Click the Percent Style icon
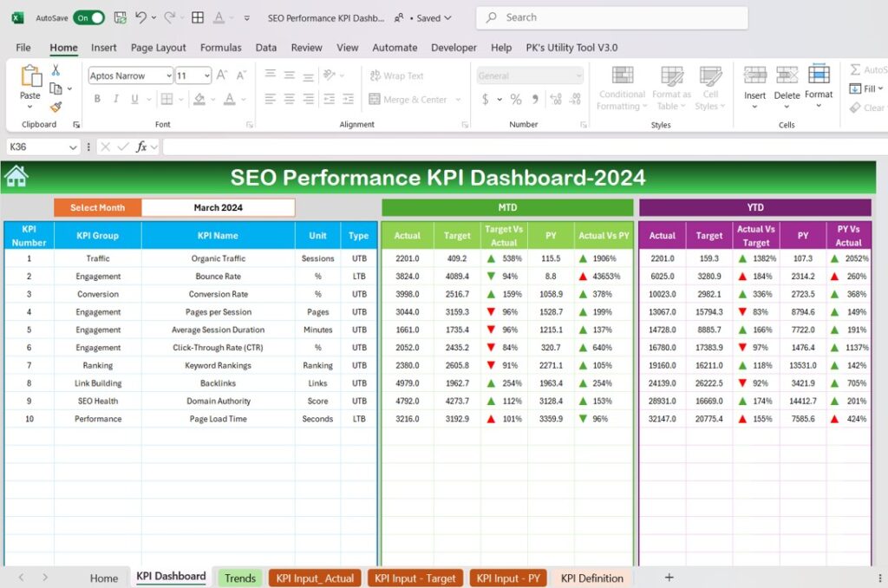This screenshot has width=888, height=588. 515,99
